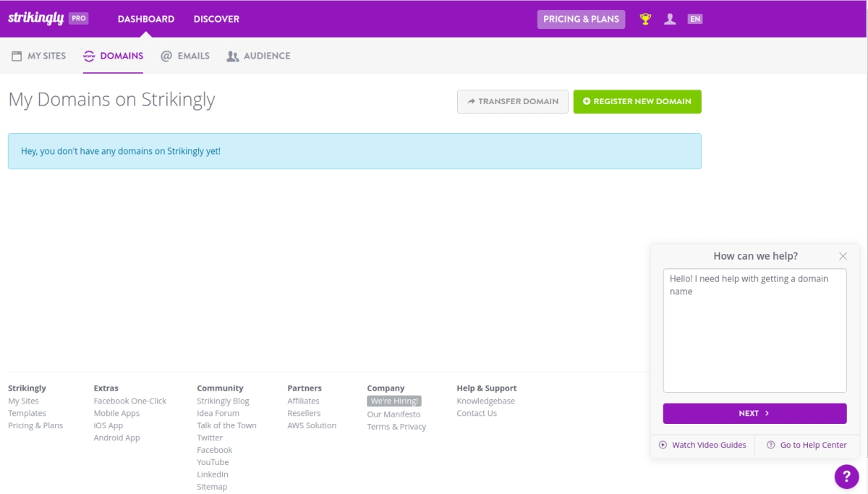Image resolution: width=868 pixels, height=494 pixels.
Task: Open the user profile icon
Action: (x=670, y=18)
